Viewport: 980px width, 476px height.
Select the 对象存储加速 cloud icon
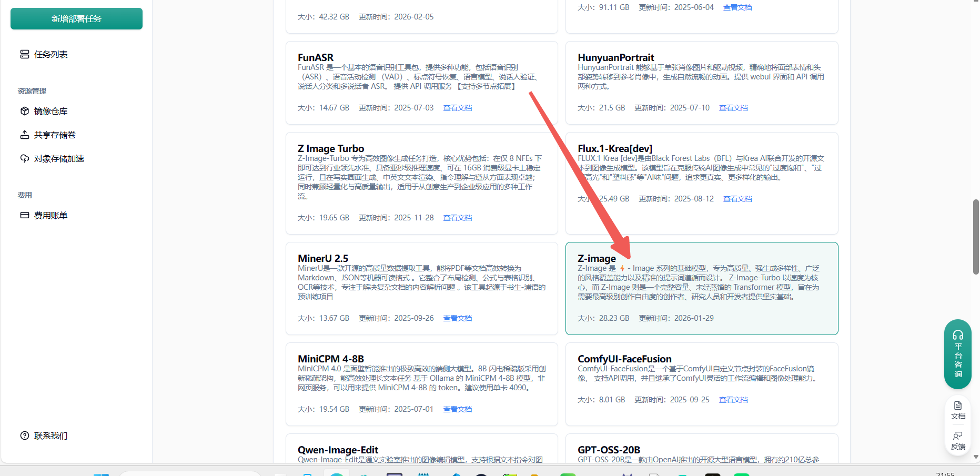point(24,158)
